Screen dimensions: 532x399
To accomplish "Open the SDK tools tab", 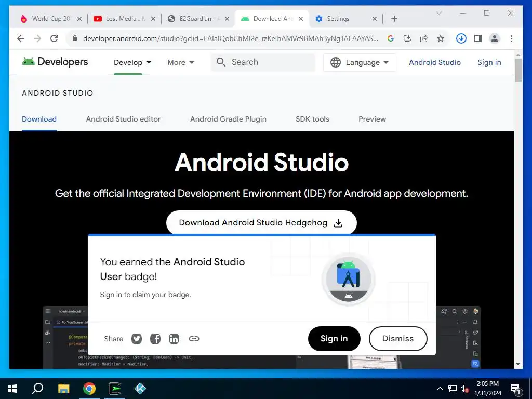I will [x=312, y=119].
